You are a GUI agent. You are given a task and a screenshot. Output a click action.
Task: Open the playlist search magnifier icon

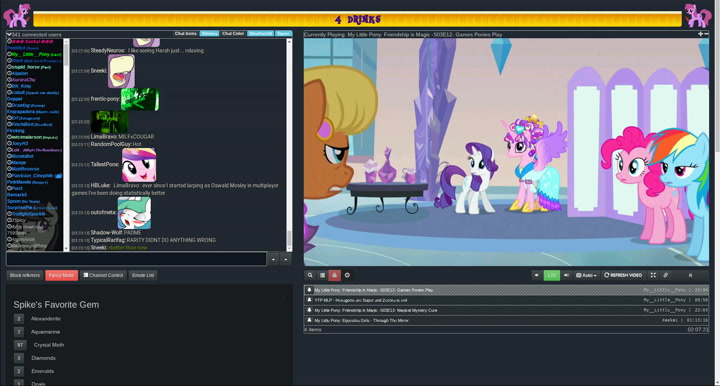point(310,275)
